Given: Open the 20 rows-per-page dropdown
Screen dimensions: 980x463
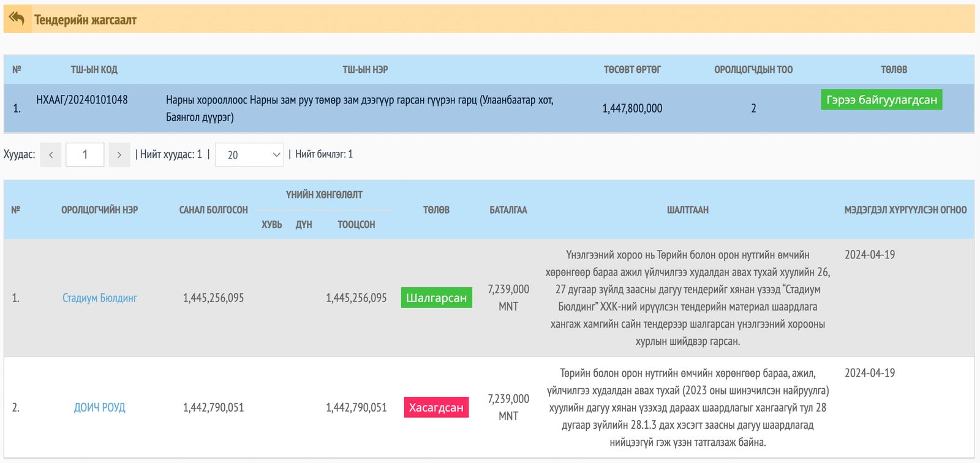Looking at the screenshot, I should 249,155.
